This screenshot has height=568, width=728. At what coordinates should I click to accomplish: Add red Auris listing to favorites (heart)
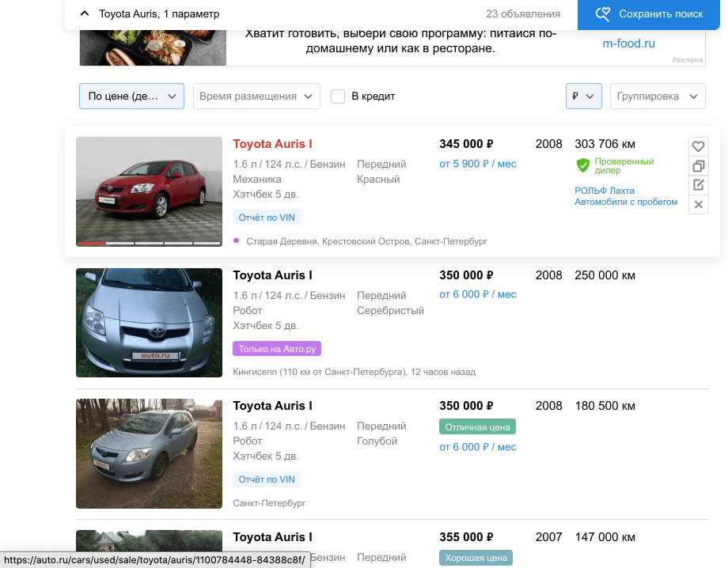[698, 146]
